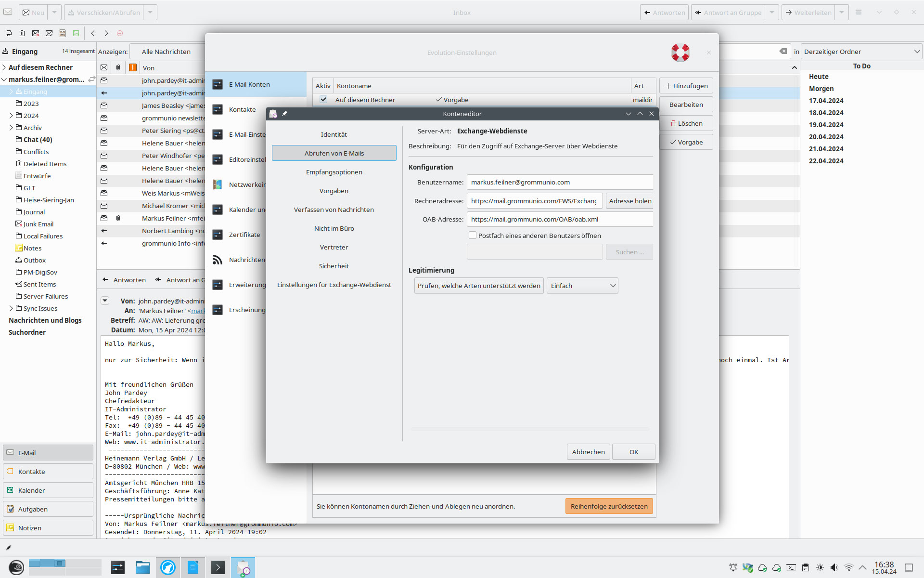Go to the previous message arrow

(x=93, y=33)
